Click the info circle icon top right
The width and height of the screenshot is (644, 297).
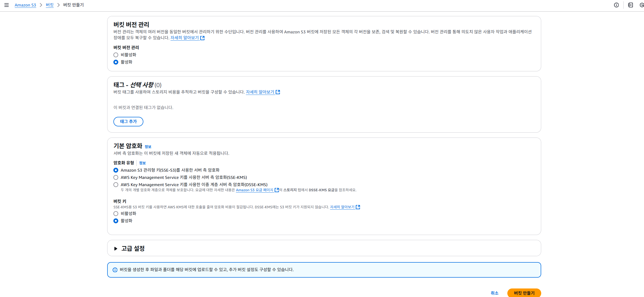tap(616, 5)
